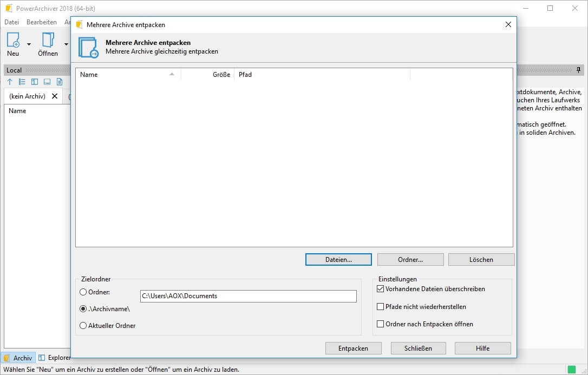Click the preview pane icon in Local toolbar

[47, 82]
